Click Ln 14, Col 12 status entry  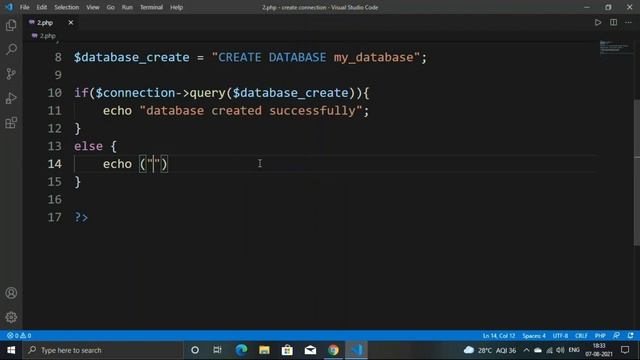click(x=498, y=336)
